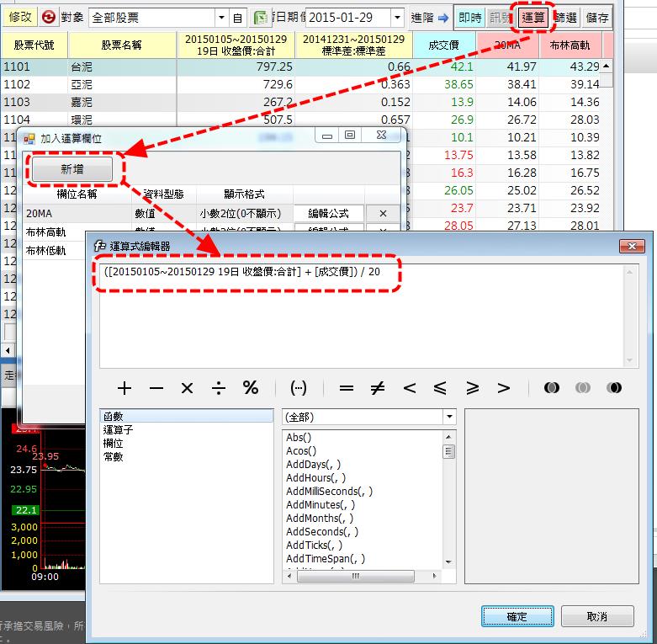Screen dimensions: 657x644
Task: Add the percent operator
Action: 251,388
